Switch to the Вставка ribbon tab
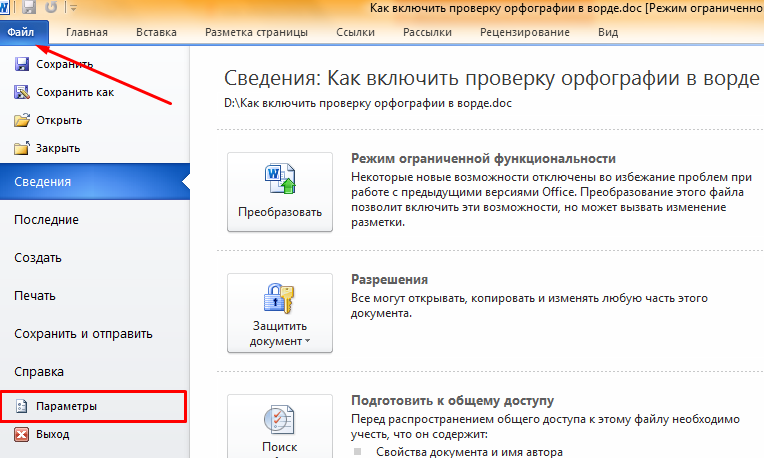Viewport: 764px width, 458px height. pos(156,33)
